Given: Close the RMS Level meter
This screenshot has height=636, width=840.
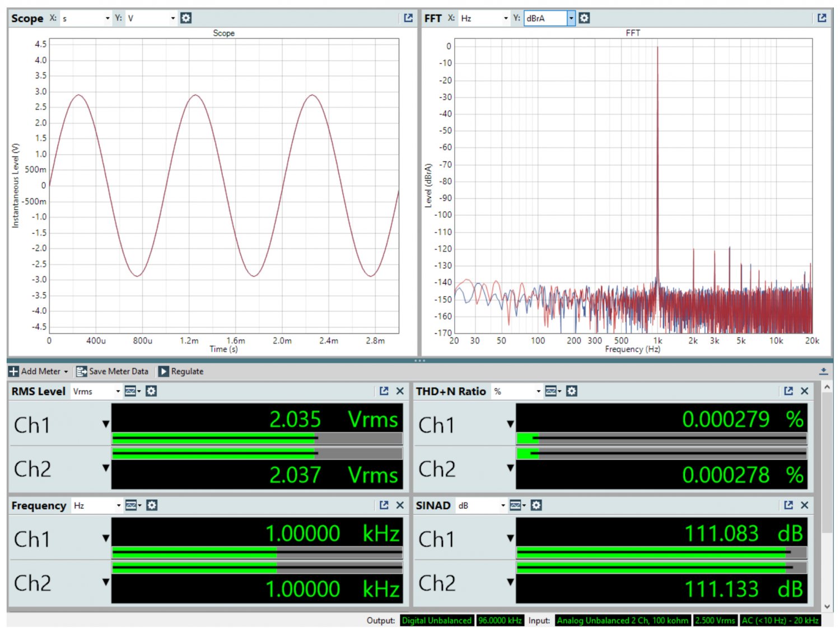Looking at the screenshot, I should tap(400, 391).
